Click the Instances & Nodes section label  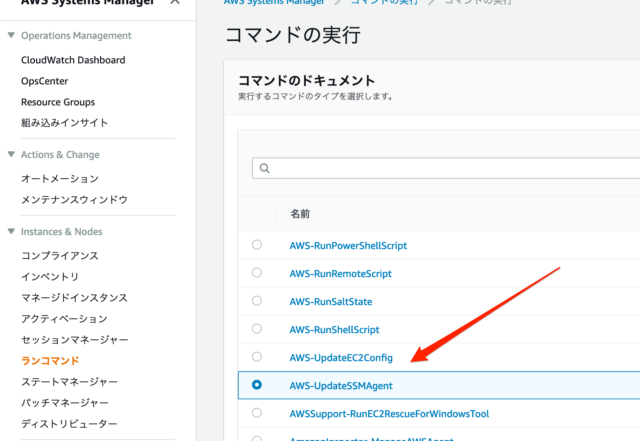click(62, 232)
